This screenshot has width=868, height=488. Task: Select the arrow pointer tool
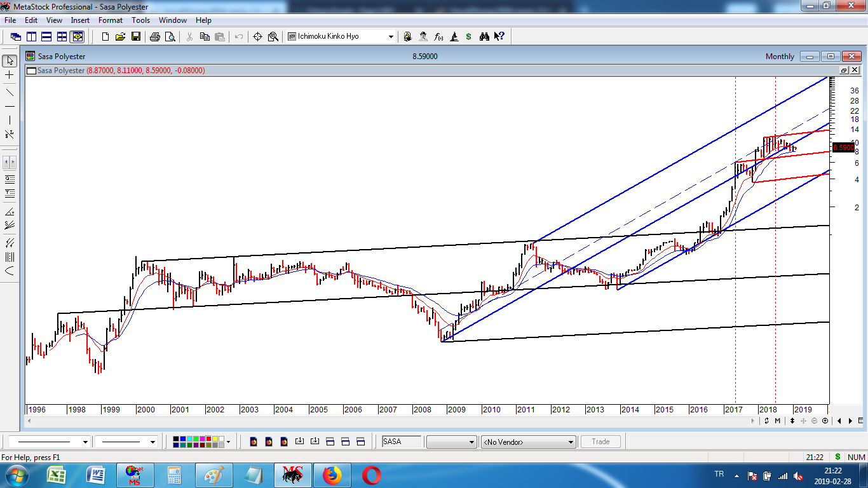click(x=10, y=61)
